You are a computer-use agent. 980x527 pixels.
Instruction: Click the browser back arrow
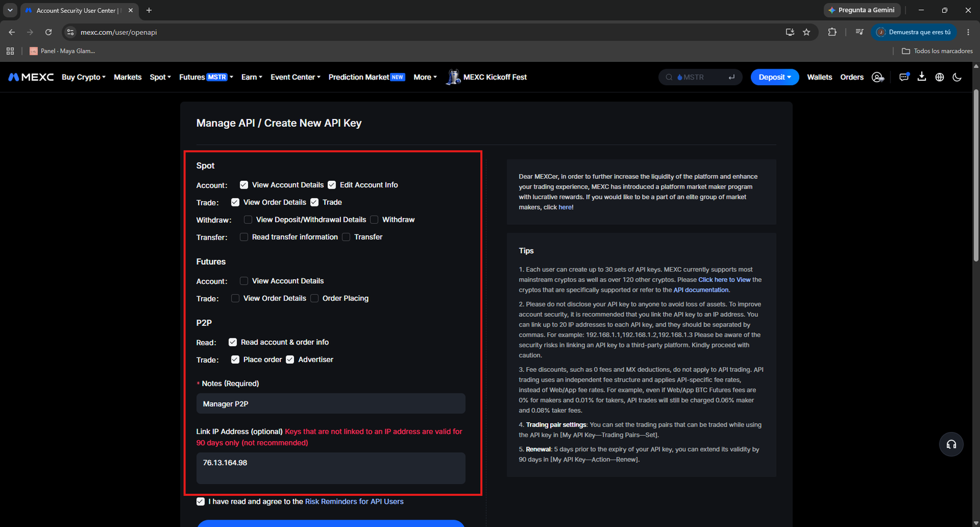(x=12, y=32)
